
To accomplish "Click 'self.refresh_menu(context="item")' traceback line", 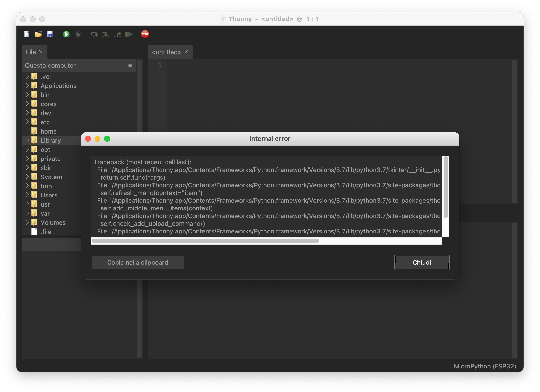I will 151,193.
